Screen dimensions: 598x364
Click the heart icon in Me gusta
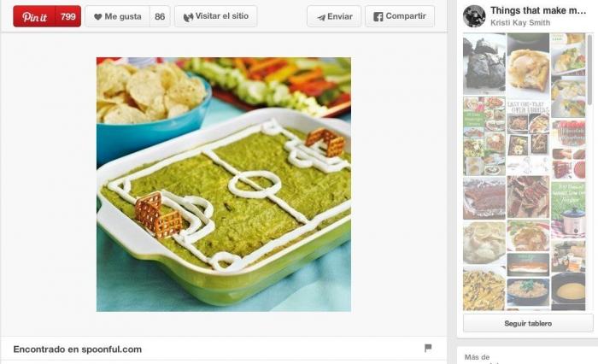98,17
